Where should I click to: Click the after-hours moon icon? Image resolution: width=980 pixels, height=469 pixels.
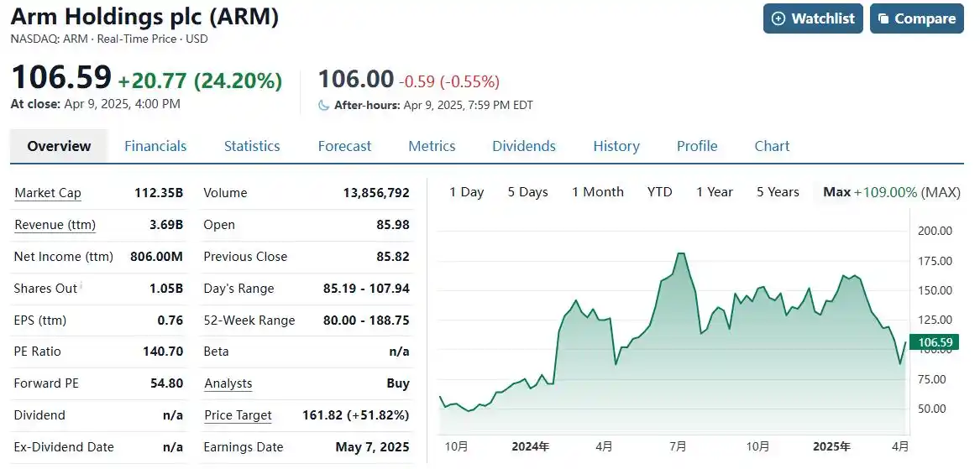coord(324,105)
